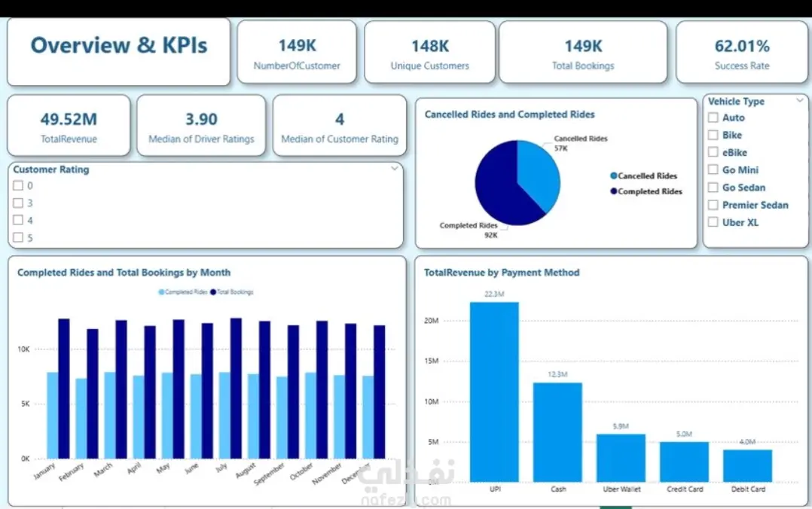Check Customer Rating 0 checkbox
This screenshot has height=509, width=812.
(18, 185)
